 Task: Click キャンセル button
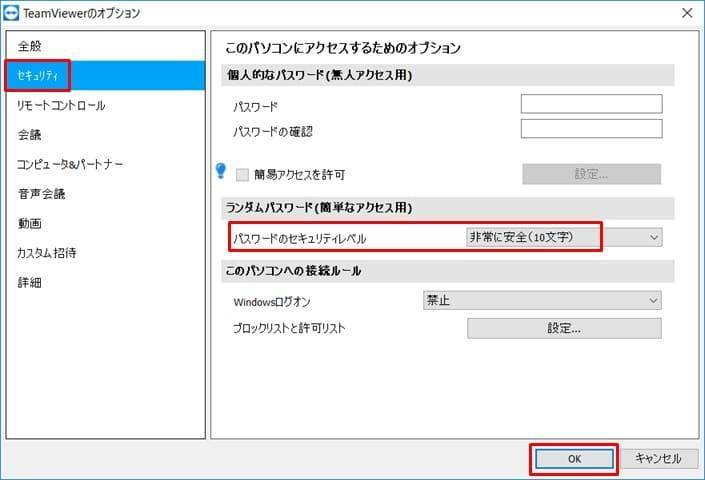(659, 458)
